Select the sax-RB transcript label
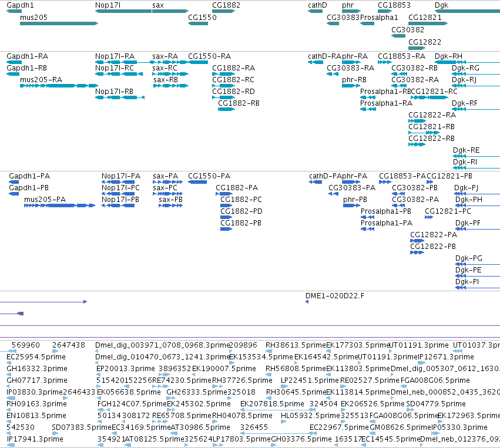 (166, 80)
